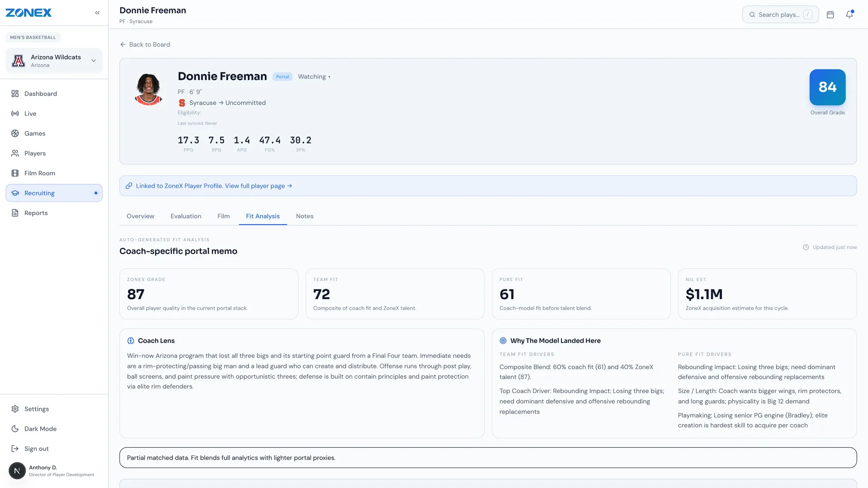The width and height of the screenshot is (868, 488).
Task: Open the notifications bell
Action: [x=849, y=14]
